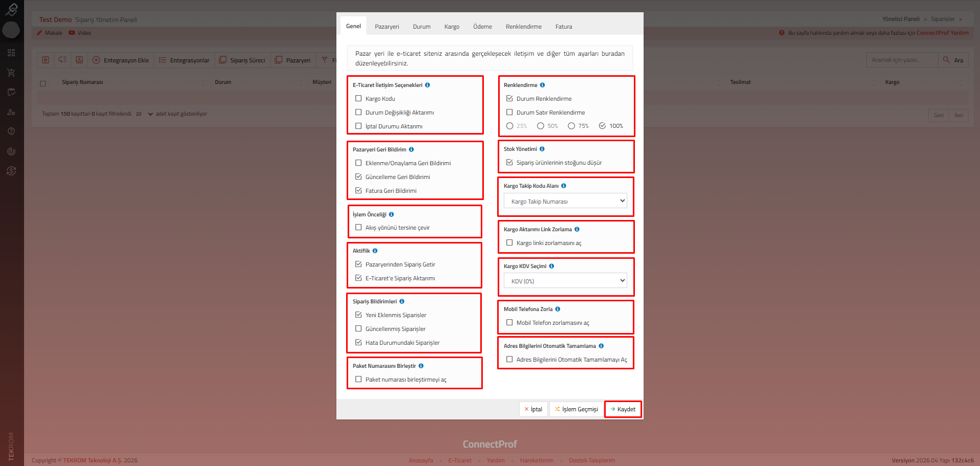
Task: Open the KDV (0%) dropdown
Action: [x=565, y=281]
